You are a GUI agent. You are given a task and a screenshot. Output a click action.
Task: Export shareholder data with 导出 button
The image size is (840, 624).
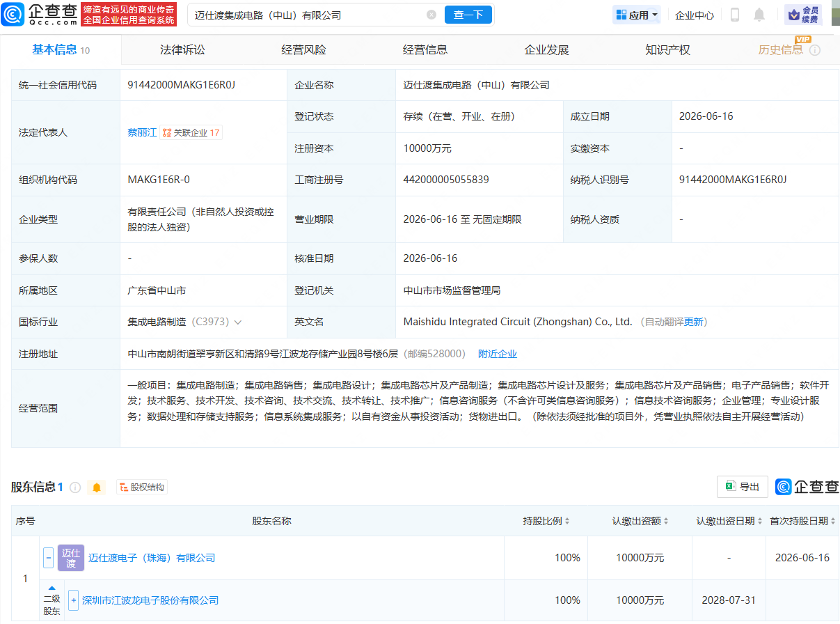click(743, 487)
